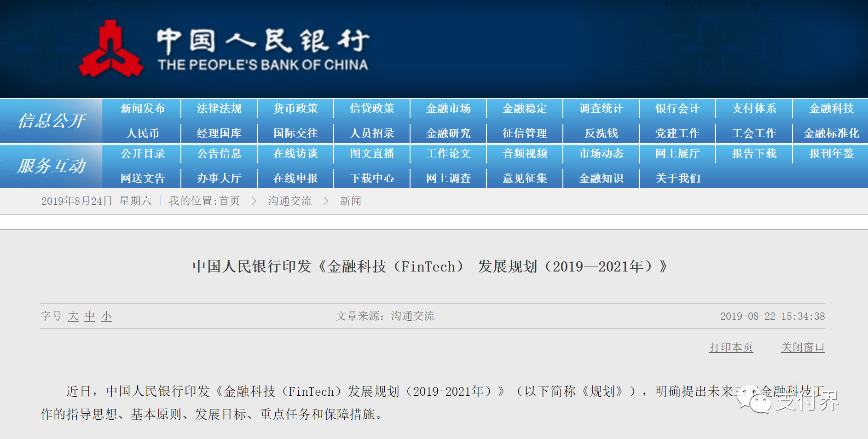Open 调查统计 section
The height and width of the screenshot is (439, 868).
coord(601,109)
